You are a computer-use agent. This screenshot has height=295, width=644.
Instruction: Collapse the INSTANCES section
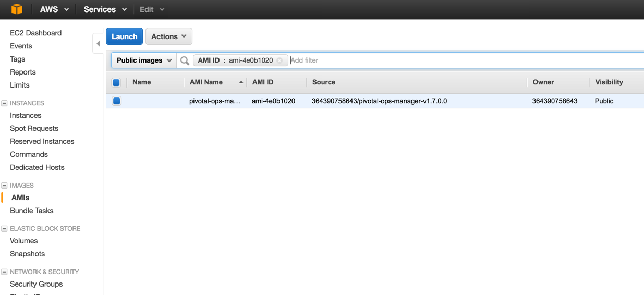[4, 103]
